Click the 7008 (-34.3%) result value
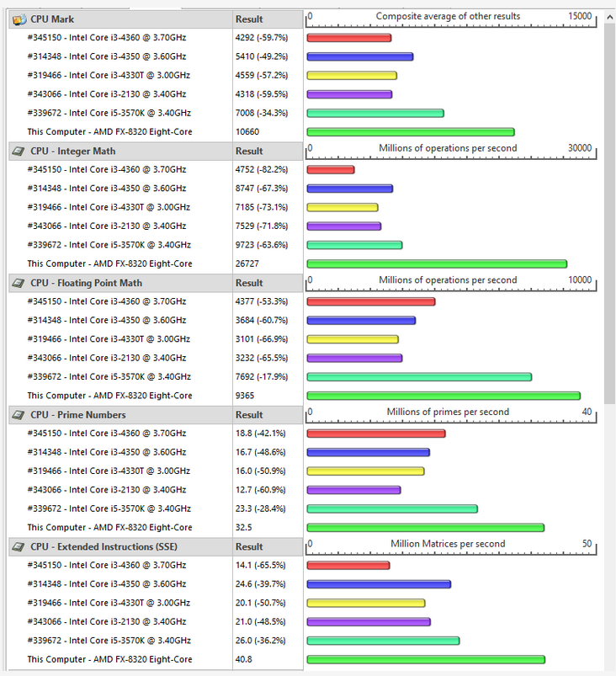 pos(262,114)
